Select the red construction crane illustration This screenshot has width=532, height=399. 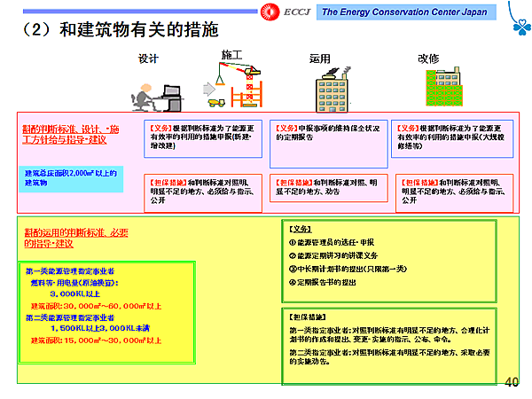(240, 85)
